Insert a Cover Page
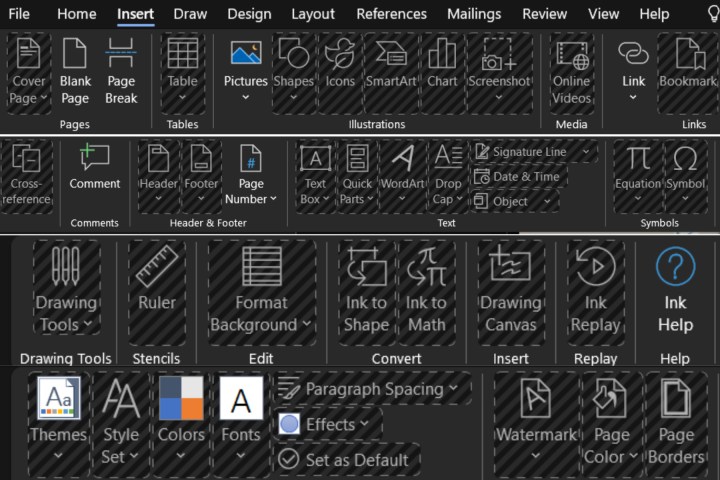Image resolution: width=720 pixels, height=480 pixels. click(x=29, y=70)
